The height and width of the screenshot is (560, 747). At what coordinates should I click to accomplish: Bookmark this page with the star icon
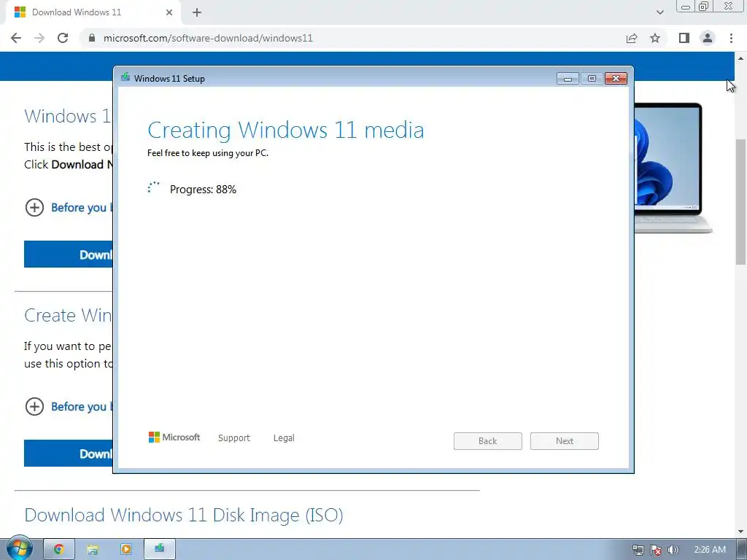click(655, 38)
